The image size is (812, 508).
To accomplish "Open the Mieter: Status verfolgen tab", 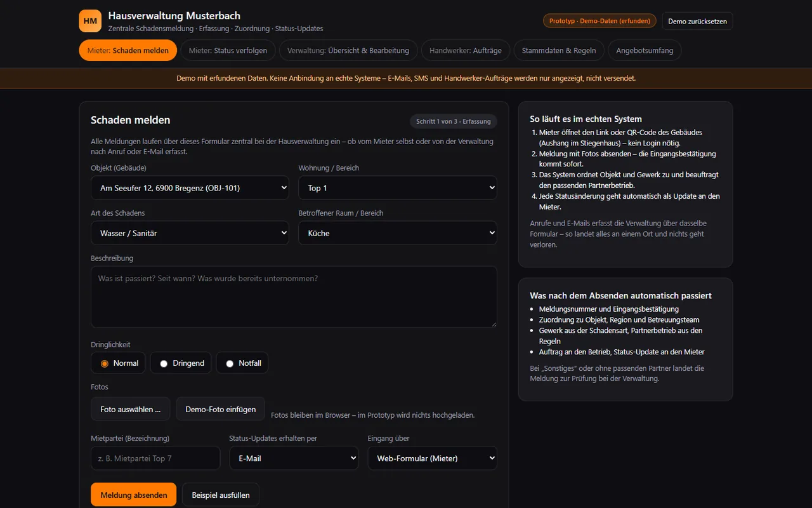I will point(228,50).
